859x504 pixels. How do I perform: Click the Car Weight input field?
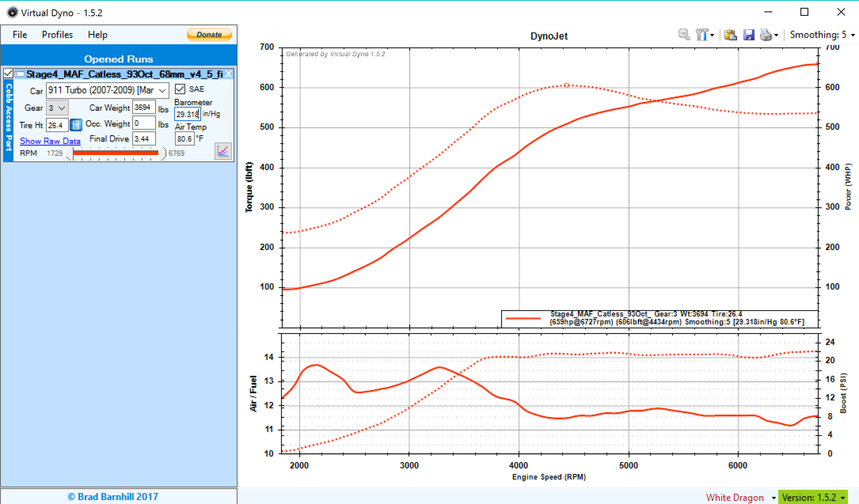click(x=143, y=107)
